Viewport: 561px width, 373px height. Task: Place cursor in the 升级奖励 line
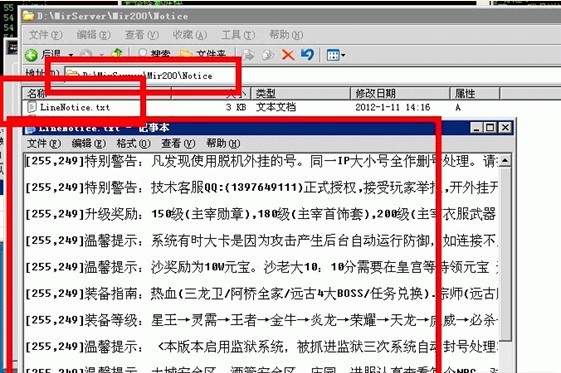tap(261, 214)
